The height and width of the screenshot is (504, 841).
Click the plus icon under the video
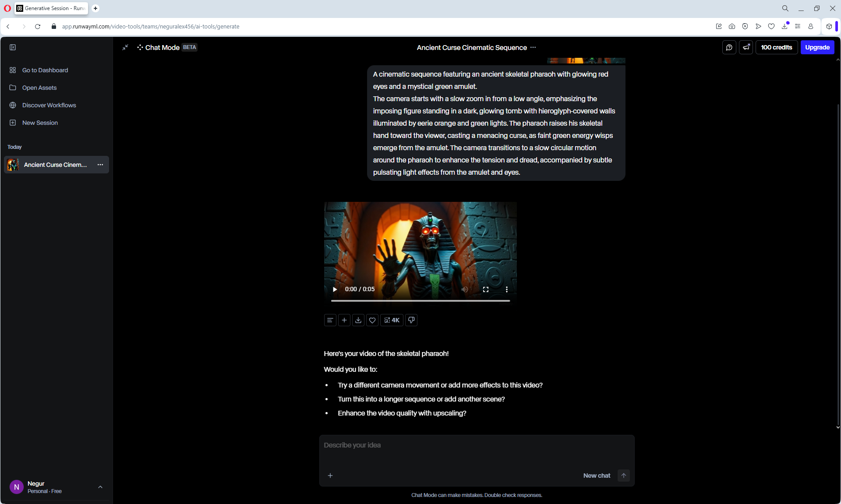point(344,320)
